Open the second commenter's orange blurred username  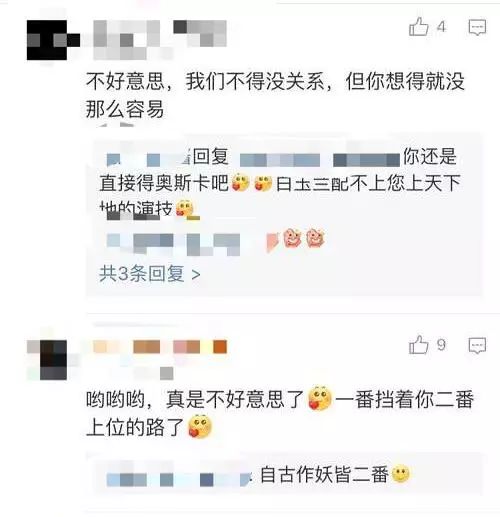[x=160, y=347]
